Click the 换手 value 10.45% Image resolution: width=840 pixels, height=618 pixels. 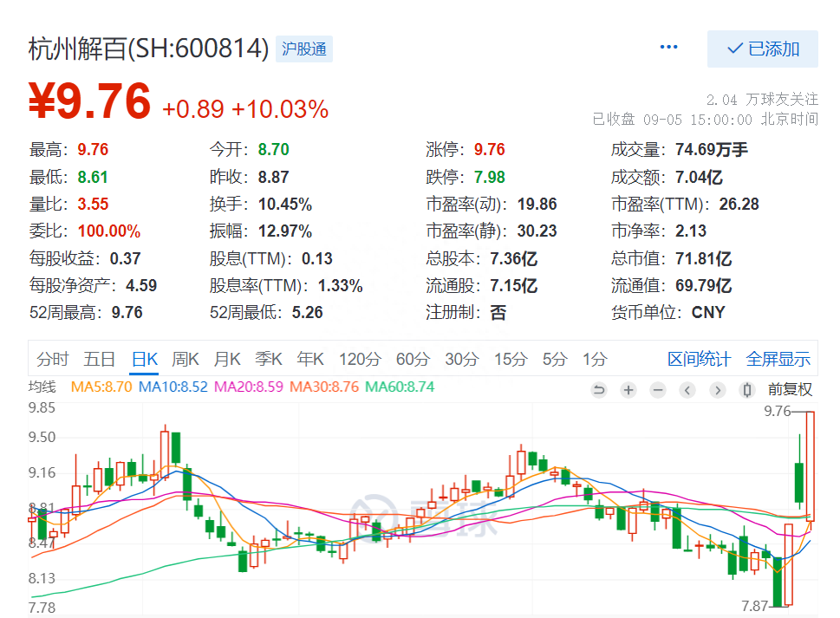(x=285, y=204)
